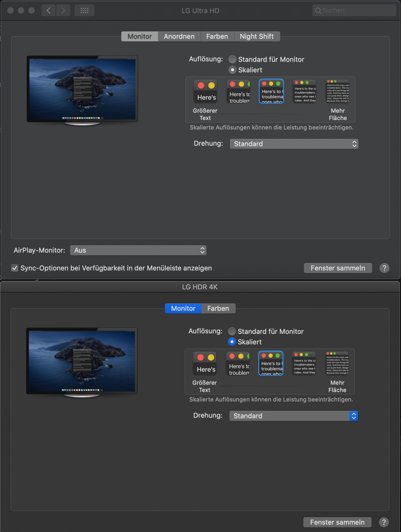Select largest text scaling in LG Ultra HD
The image size is (401, 532).
pyautogui.click(x=205, y=92)
